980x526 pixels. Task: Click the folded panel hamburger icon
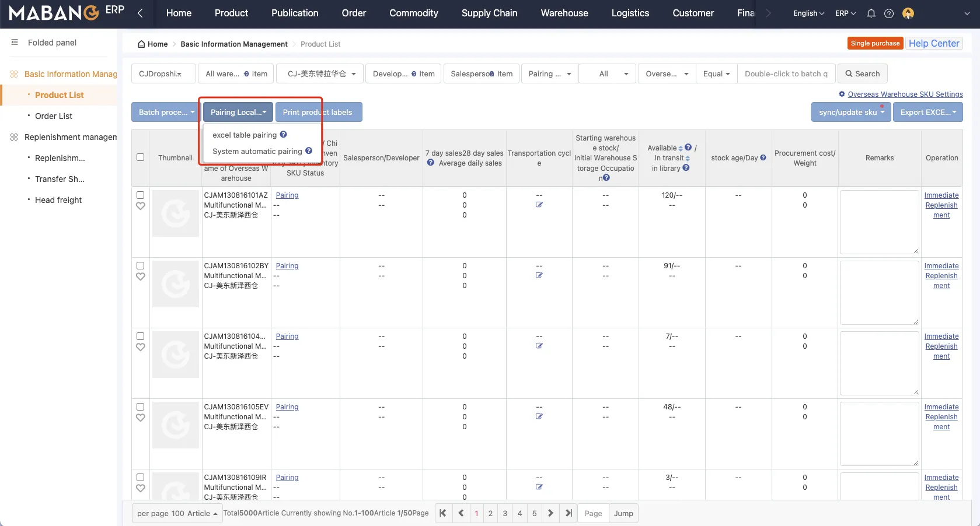click(15, 43)
